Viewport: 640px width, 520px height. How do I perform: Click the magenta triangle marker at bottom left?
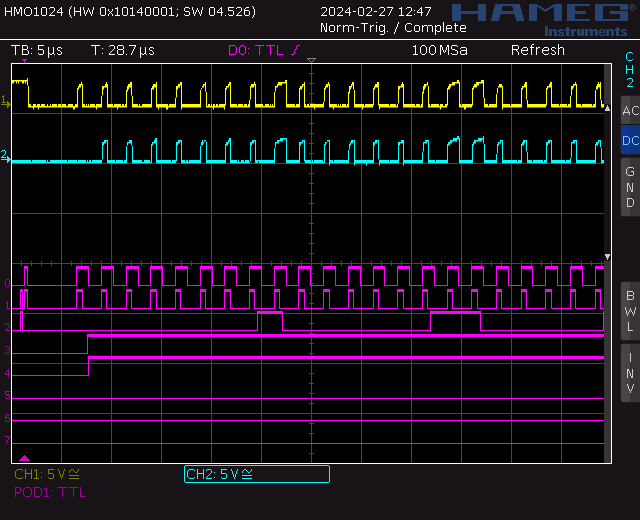coord(25,457)
